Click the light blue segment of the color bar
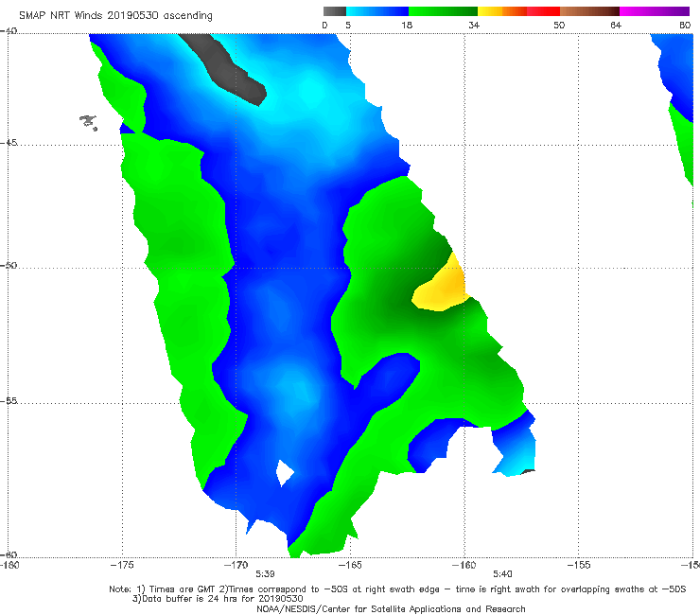 (x=377, y=11)
